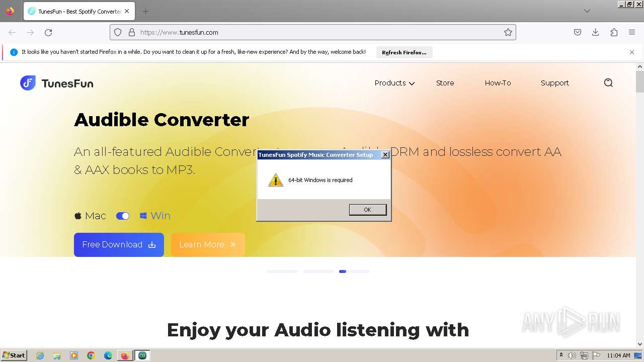Click the Free Download button
Viewport: 644px width, 362px height.
pyautogui.click(x=119, y=245)
